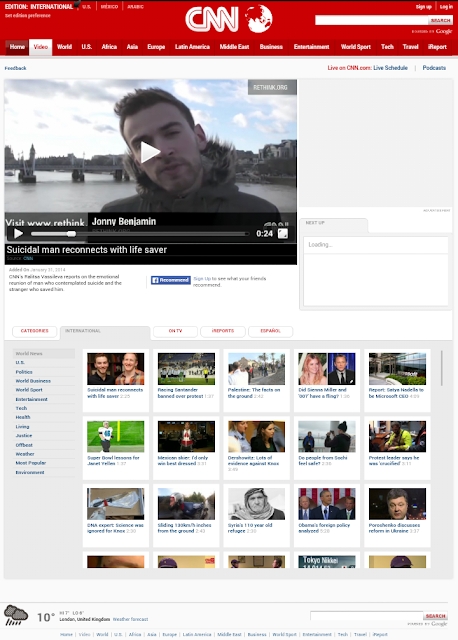Go to World section in navbar
The image size is (458, 640).
64,47
